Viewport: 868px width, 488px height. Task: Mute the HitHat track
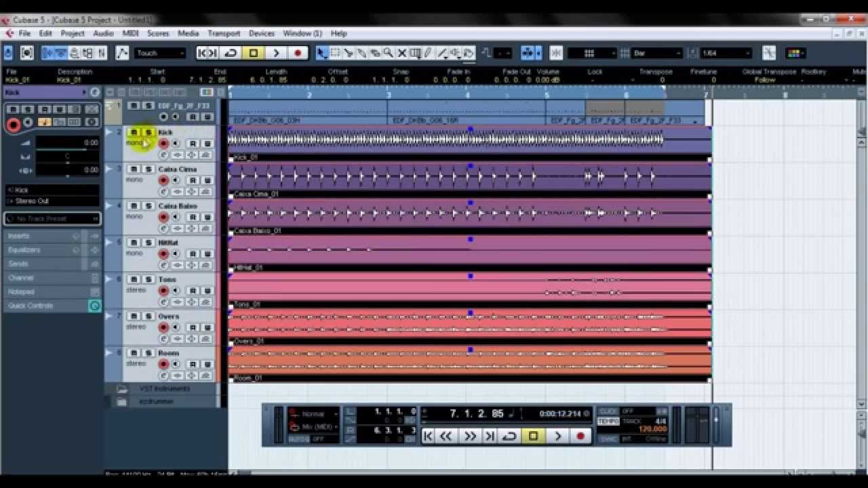pyautogui.click(x=134, y=243)
